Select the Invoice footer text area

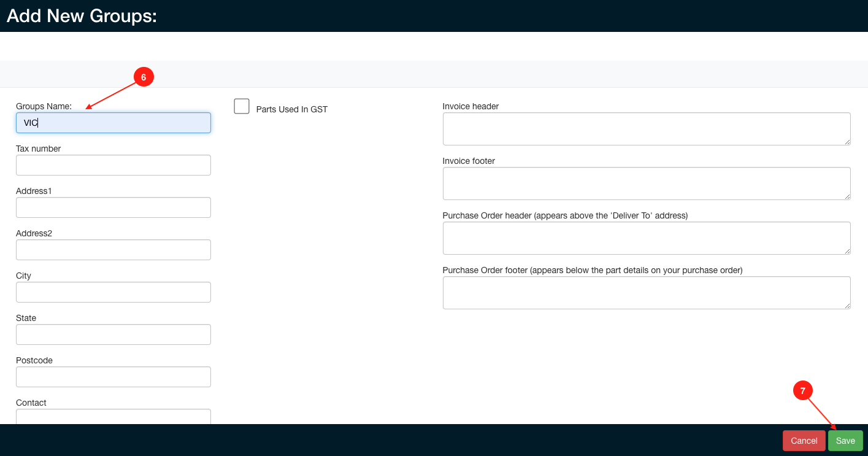coord(646,184)
